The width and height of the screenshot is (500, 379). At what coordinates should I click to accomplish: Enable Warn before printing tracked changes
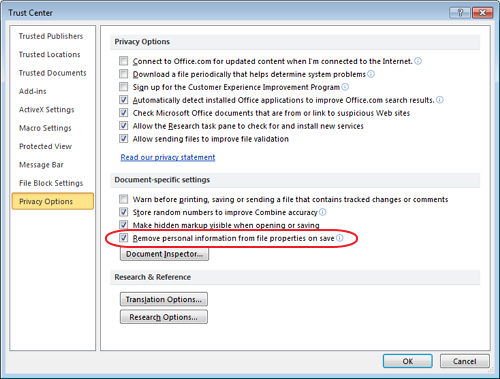(x=124, y=199)
